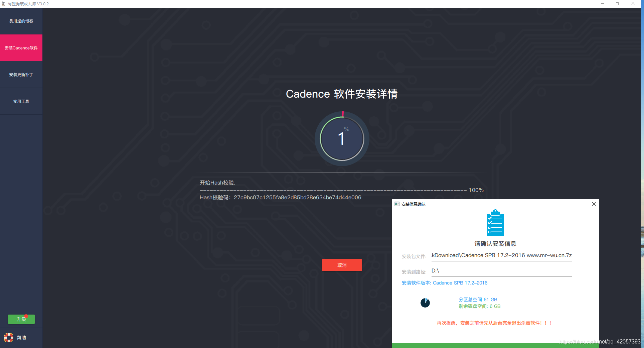Restore down the main window
This screenshot has height=348, width=644.
(x=618, y=4)
